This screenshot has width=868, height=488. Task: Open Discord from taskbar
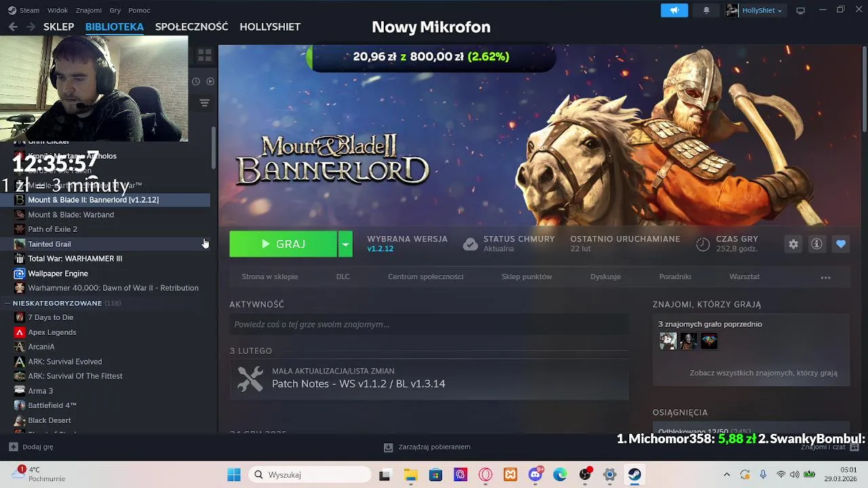(535, 474)
